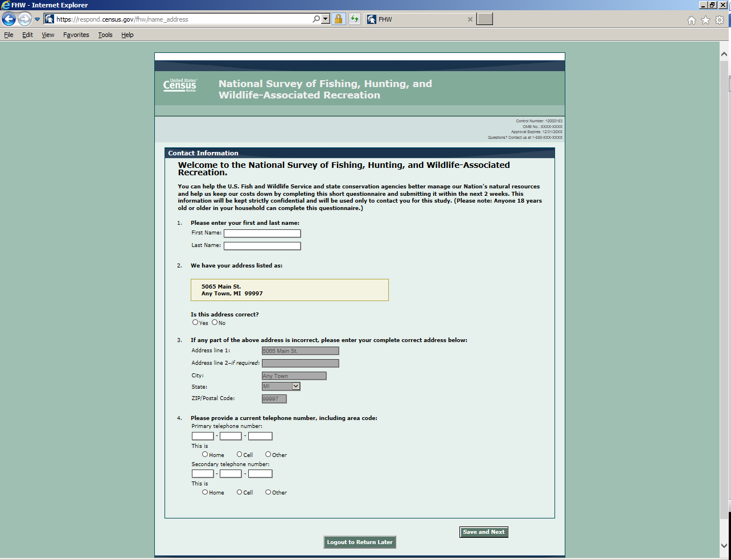Click the green refresh page icon
This screenshot has width=731, height=560.
coord(355,19)
